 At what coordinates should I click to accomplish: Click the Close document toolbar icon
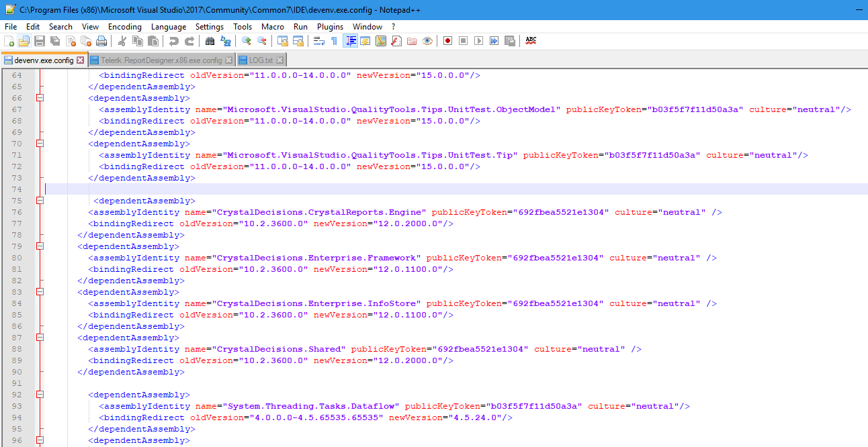71,41
